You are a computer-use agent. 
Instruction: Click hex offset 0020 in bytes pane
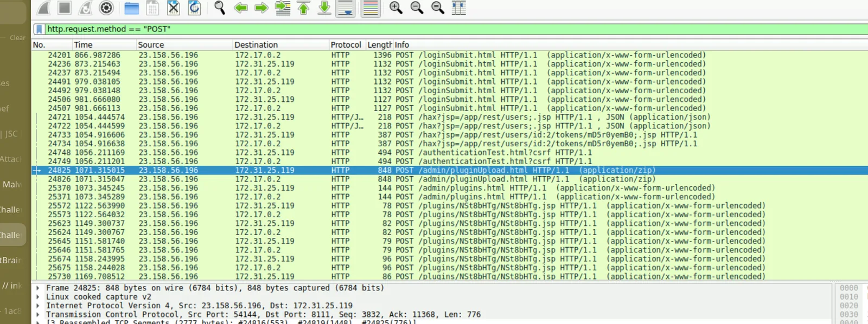coord(848,306)
